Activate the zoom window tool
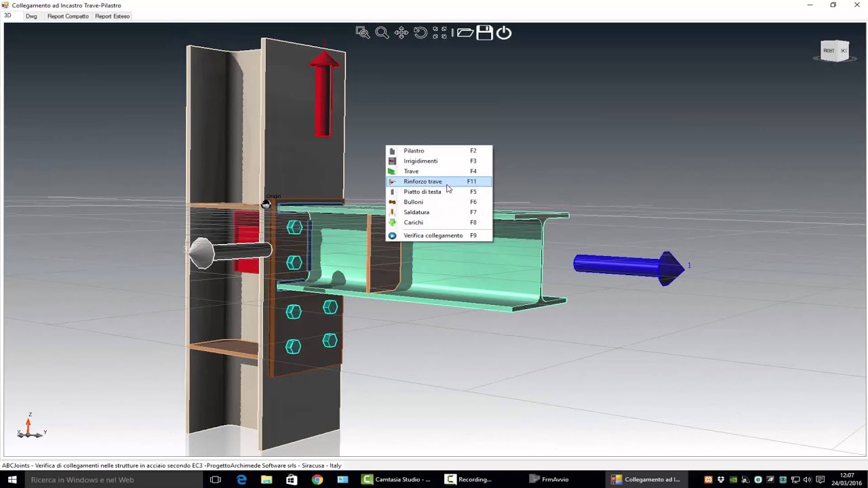The width and height of the screenshot is (868, 488). tap(363, 33)
